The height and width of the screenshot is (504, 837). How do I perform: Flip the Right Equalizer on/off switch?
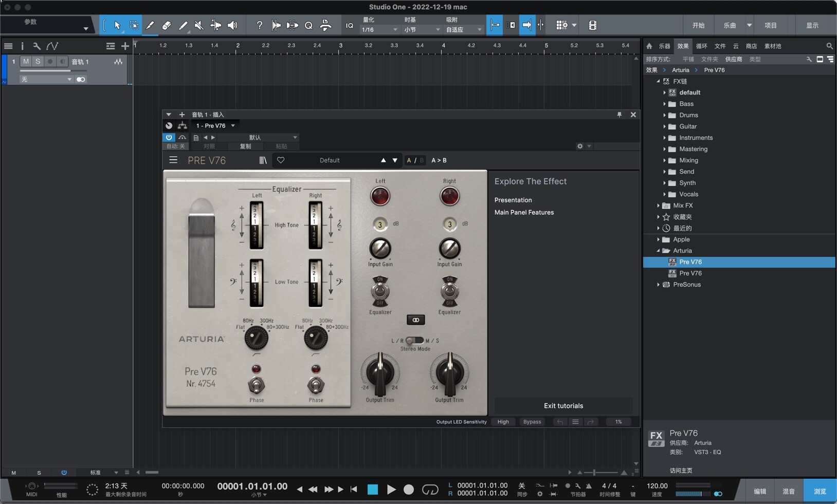click(449, 291)
